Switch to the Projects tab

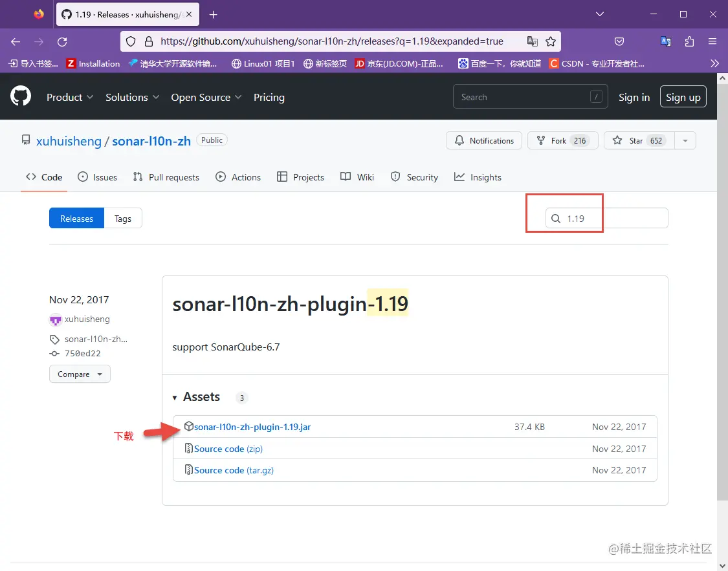pos(300,177)
